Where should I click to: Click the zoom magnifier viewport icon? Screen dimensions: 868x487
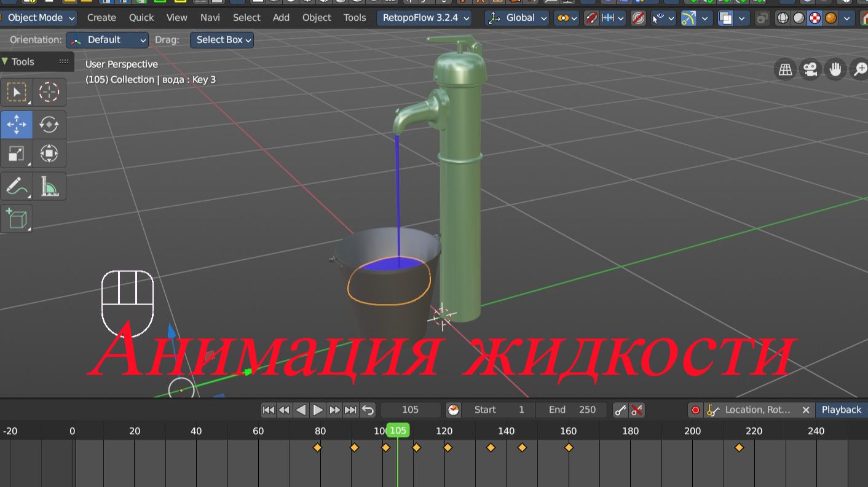(860, 70)
